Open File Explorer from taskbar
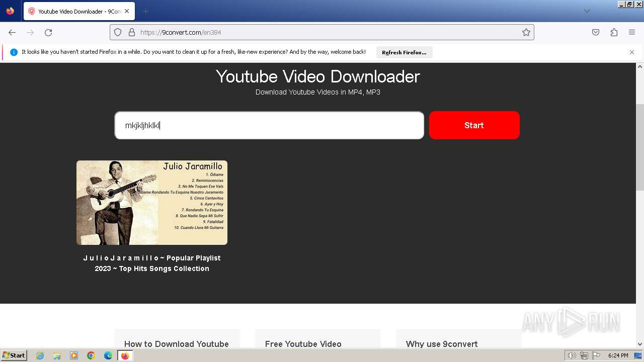Screen dimensions: 644x362 57,355
